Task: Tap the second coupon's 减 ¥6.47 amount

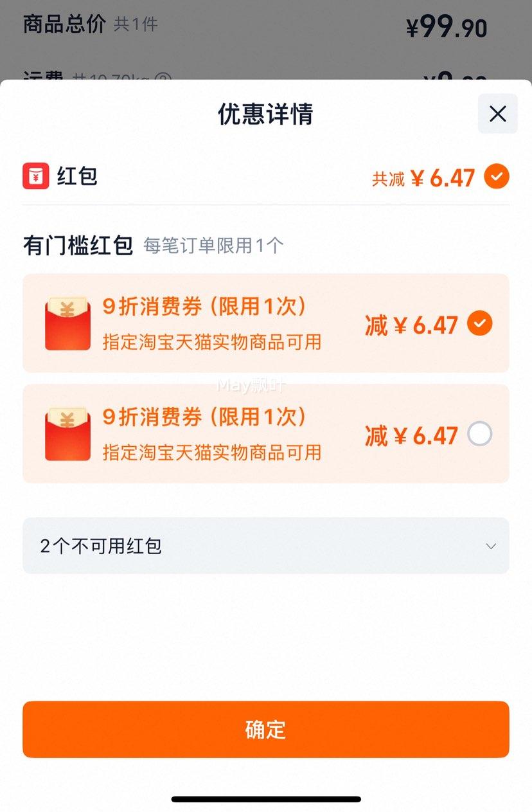Action: [411, 435]
